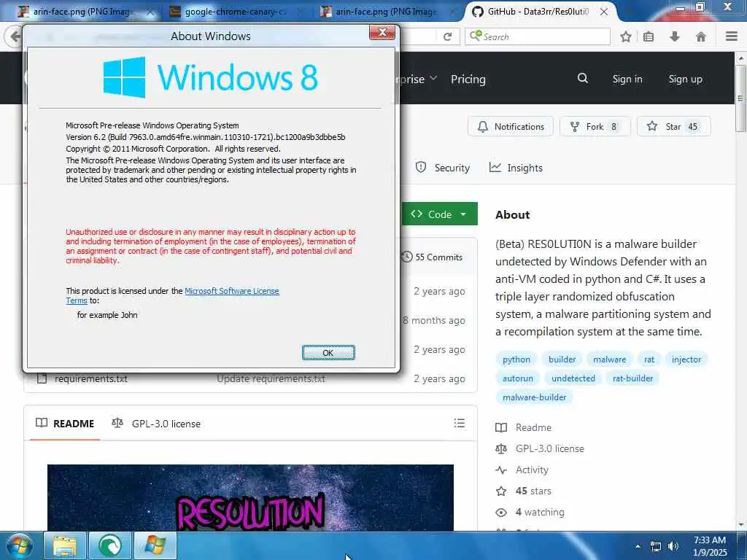This screenshot has width=747, height=560.
Task: Click the rat-builder topic tag
Action: click(632, 378)
